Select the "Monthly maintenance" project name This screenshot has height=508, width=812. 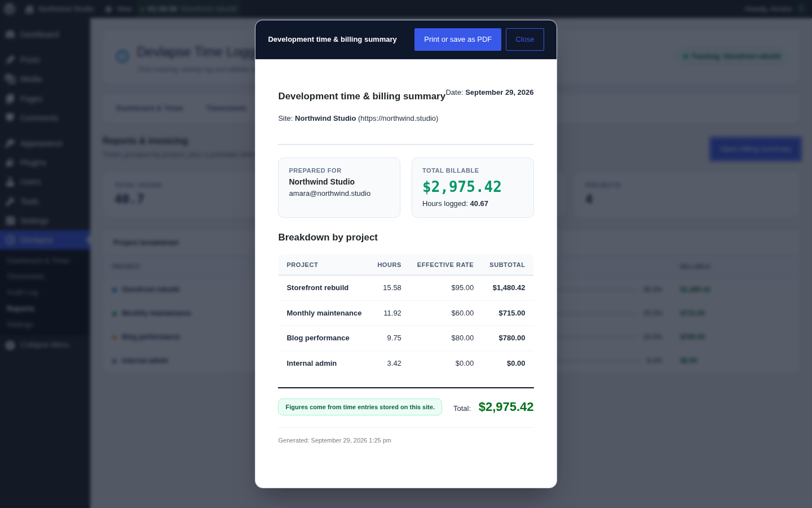(324, 313)
